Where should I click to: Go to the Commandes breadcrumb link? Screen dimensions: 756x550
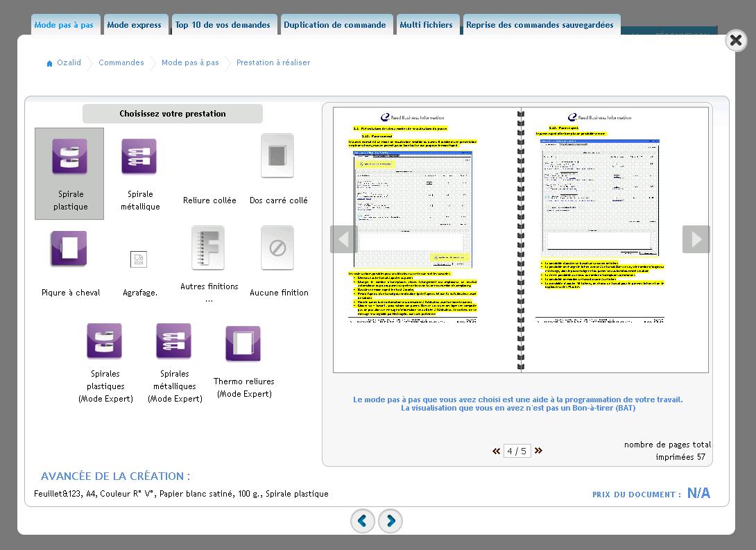[x=121, y=62]
